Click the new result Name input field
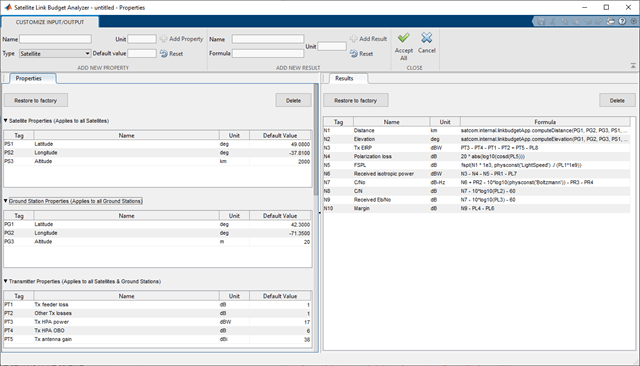 [x=268, y=39]
